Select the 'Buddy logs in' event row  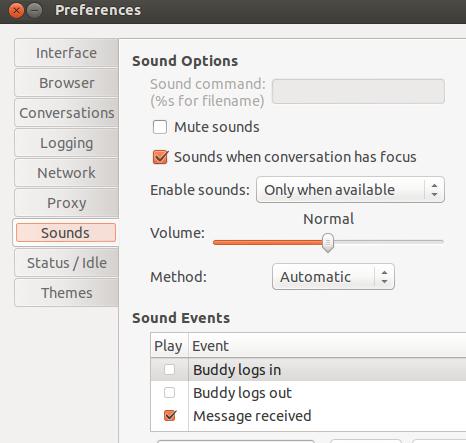[308, 369]
